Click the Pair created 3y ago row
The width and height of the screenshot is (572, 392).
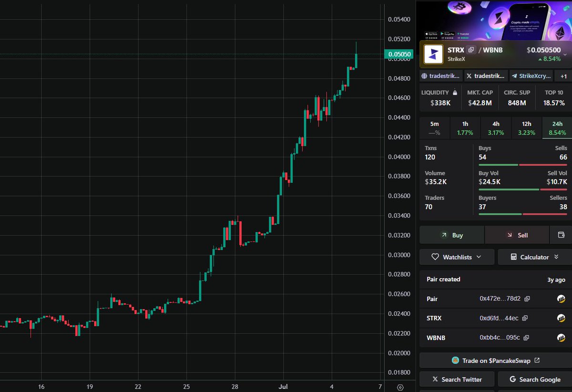point(496,280)
